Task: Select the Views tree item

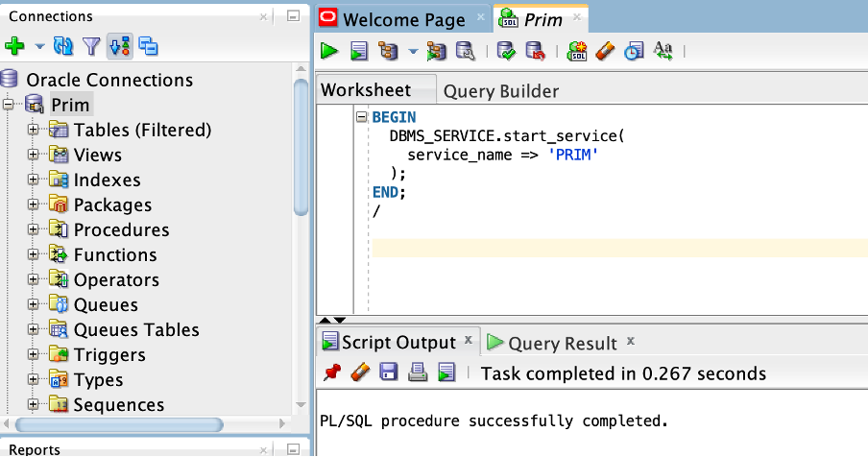Action: click(x=98, y=155)
